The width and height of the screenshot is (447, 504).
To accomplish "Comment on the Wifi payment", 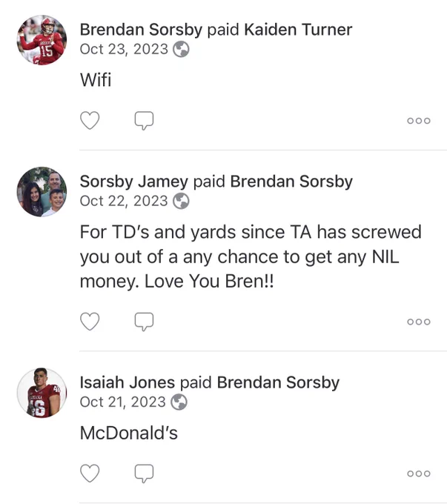I will (x=144, y=121).
